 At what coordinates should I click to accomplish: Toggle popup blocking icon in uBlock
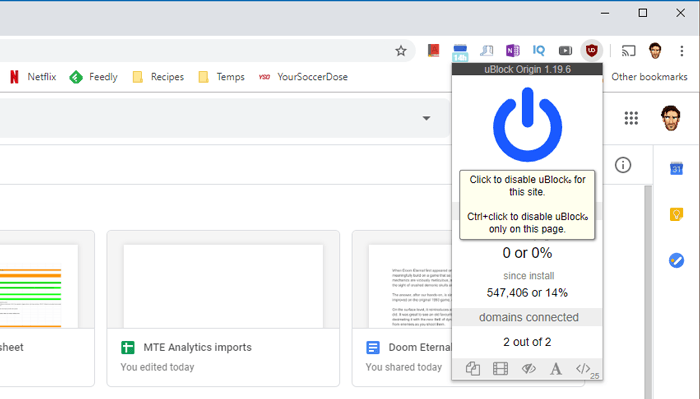point(473,369)
